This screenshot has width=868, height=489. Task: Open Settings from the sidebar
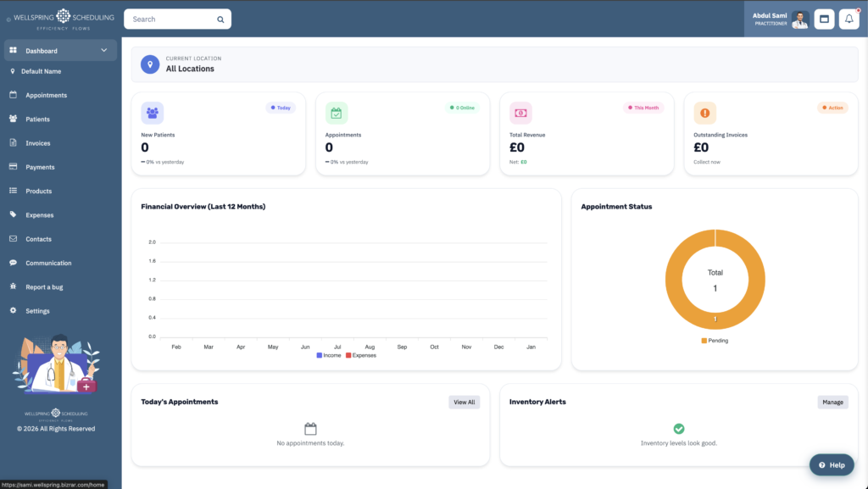37,311
